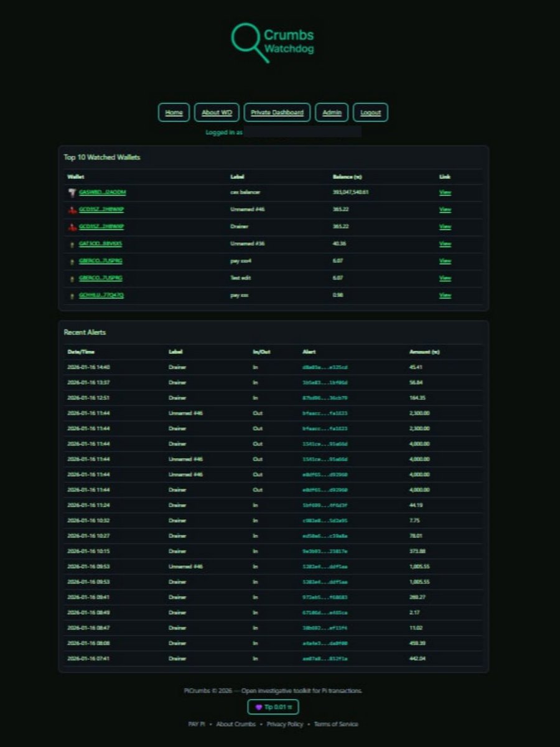Click View for the cex balancer wallet
This screenshot has height=747, width=560.
[x=446, y=192]
